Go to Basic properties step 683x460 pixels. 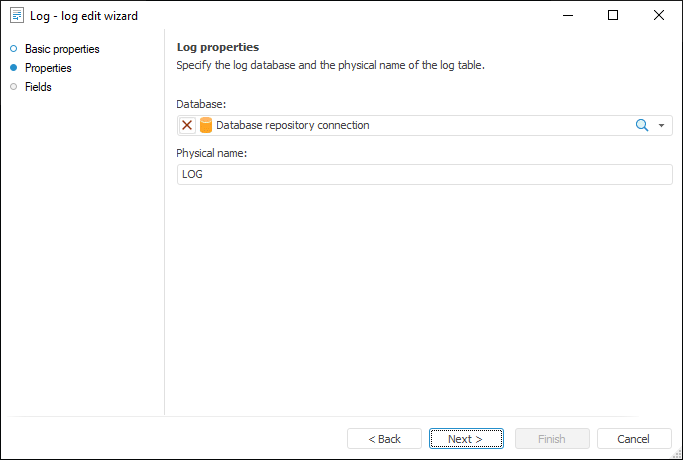[x=62, y=49]
